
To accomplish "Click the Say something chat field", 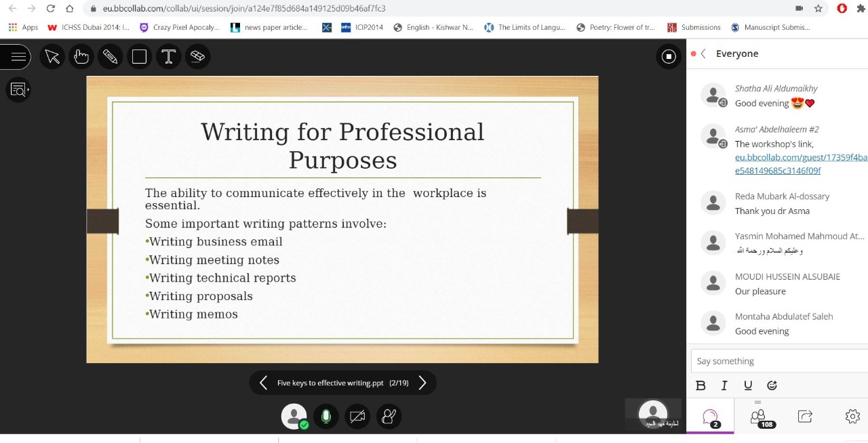I will pos(778,361).
